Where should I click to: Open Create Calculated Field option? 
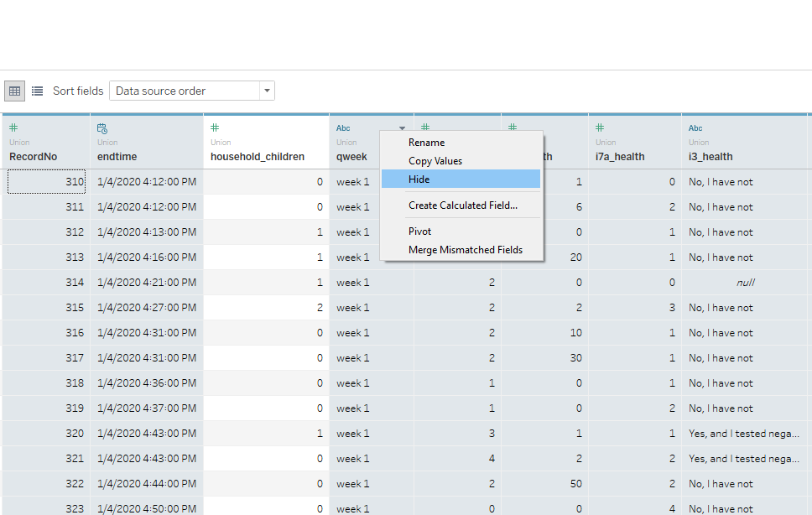click(462, 205)
